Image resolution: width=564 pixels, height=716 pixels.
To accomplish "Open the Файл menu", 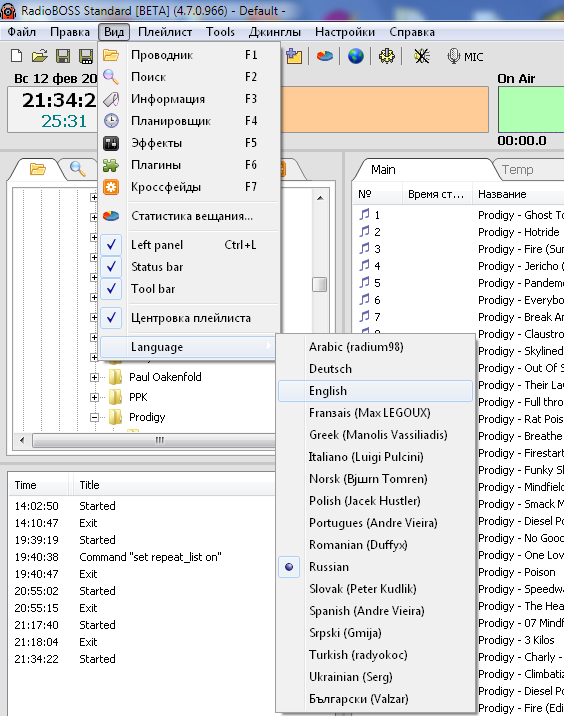I will [21, 32].
